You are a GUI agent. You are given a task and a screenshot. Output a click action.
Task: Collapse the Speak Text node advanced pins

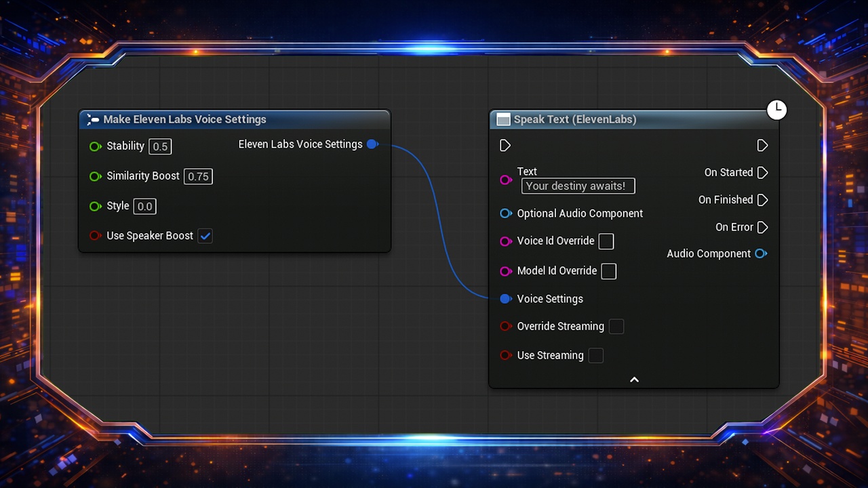point(634,380)
